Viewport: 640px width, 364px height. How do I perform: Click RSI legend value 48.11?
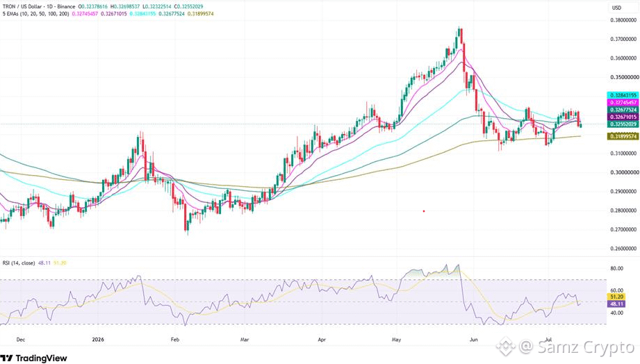[44, 263]
